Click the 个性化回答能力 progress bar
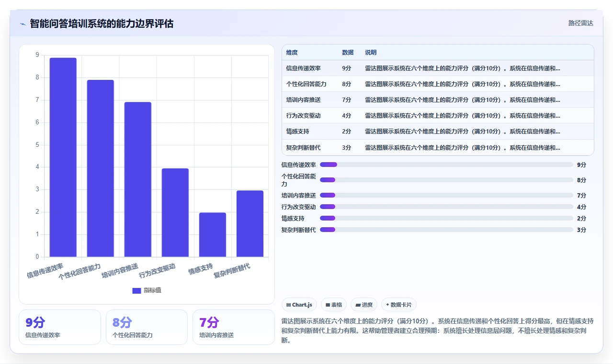 click(x=446, y=180)
